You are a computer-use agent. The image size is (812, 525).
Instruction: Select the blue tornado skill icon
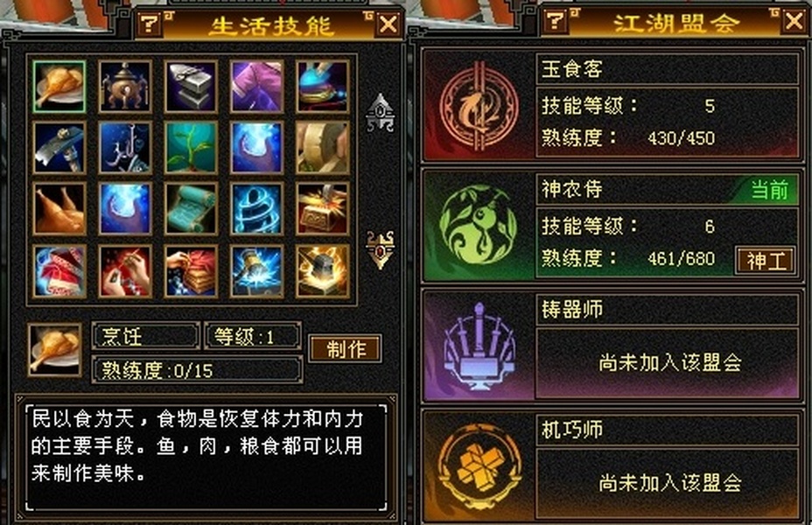click(x=257, y=208)
